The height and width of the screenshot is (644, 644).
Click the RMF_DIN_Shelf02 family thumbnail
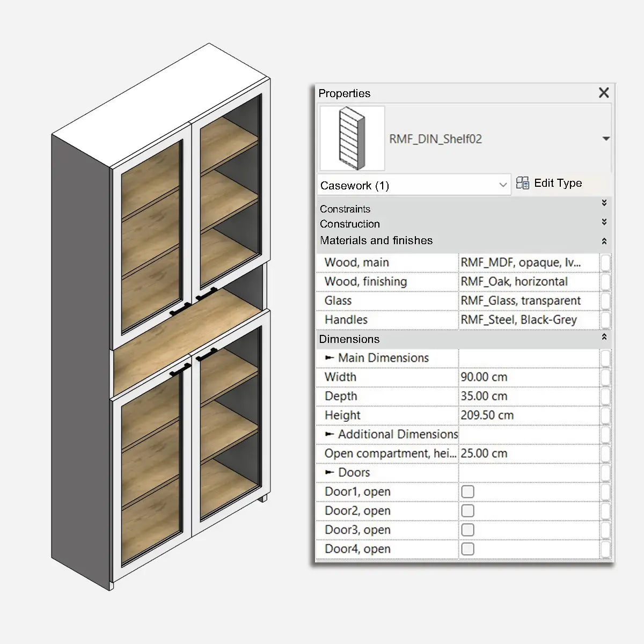352,138
